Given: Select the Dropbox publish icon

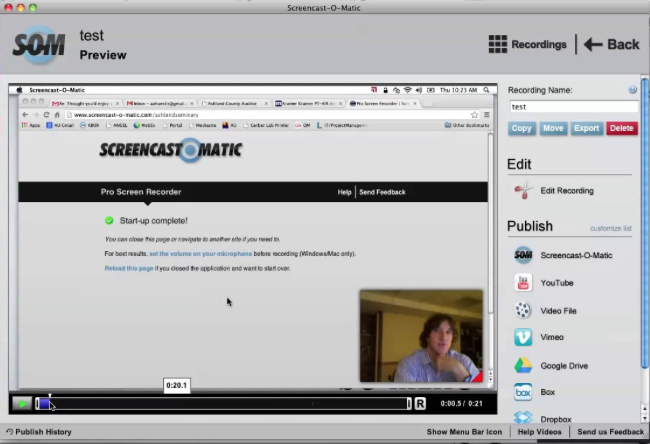Looking at the screenshot, I should [523, 417].
